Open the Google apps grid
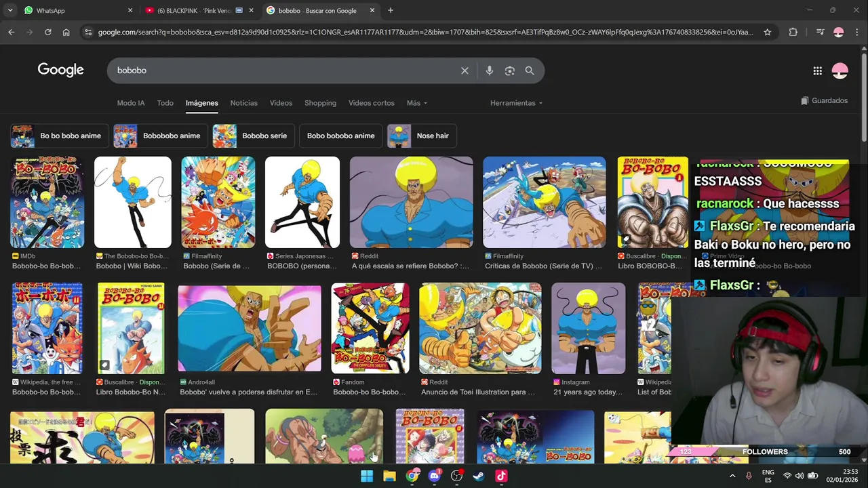The width and height of the screenshot is (868, 488). (x=818, y=70)
